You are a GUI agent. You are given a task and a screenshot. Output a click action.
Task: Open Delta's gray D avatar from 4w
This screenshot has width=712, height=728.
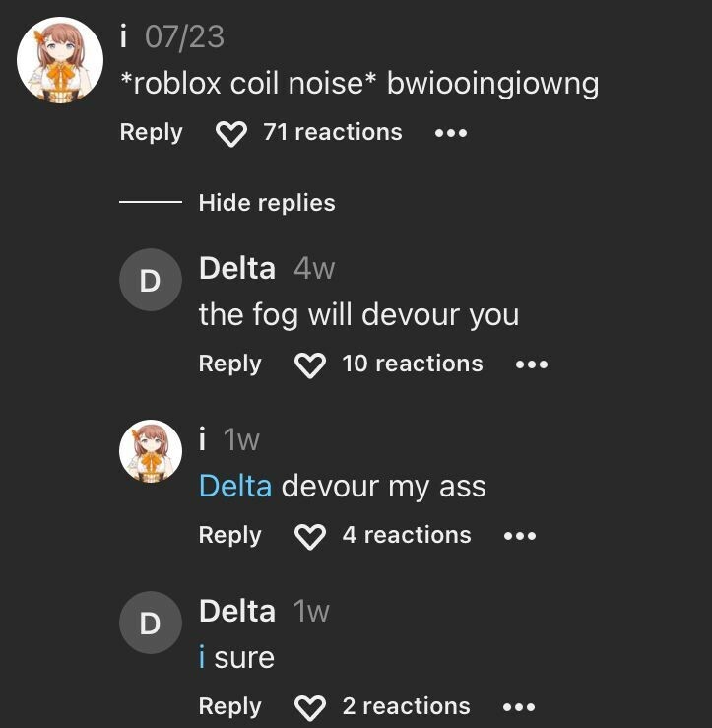(151, 280)
